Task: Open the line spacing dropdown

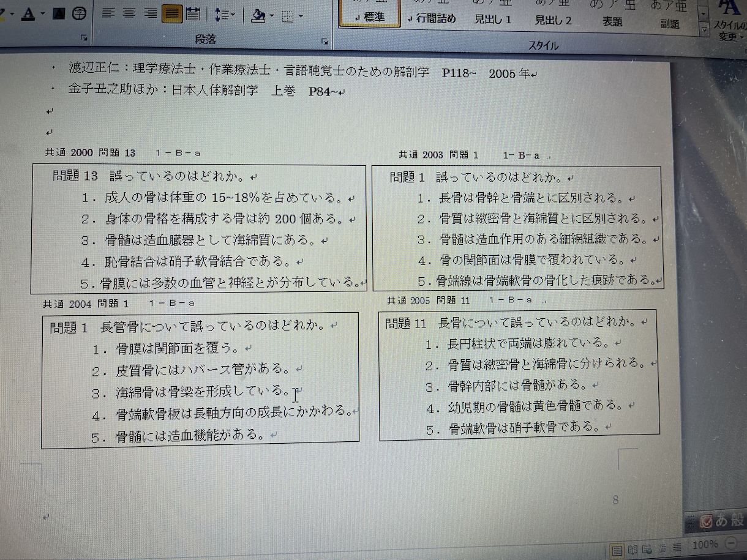Action: coord(225,15)
